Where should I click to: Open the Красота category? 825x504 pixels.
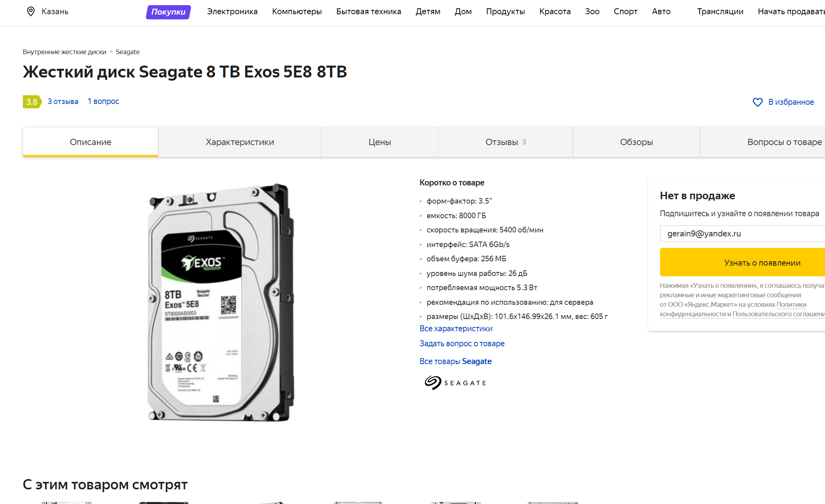tap(555, 11)
